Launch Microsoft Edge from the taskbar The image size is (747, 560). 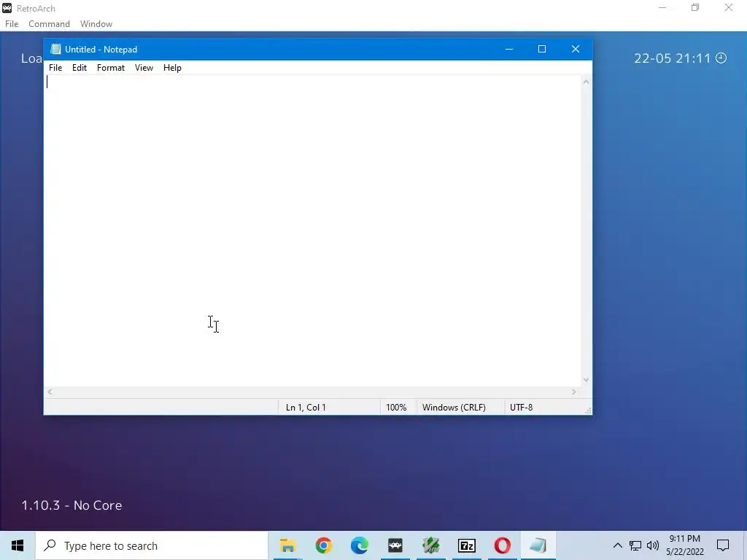(359, 545)
